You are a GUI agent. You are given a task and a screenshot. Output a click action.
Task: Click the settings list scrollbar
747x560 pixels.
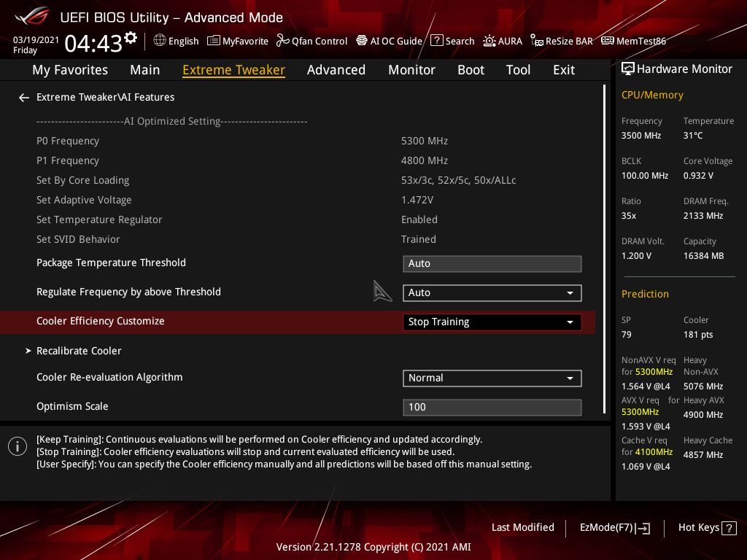[604, 249]
